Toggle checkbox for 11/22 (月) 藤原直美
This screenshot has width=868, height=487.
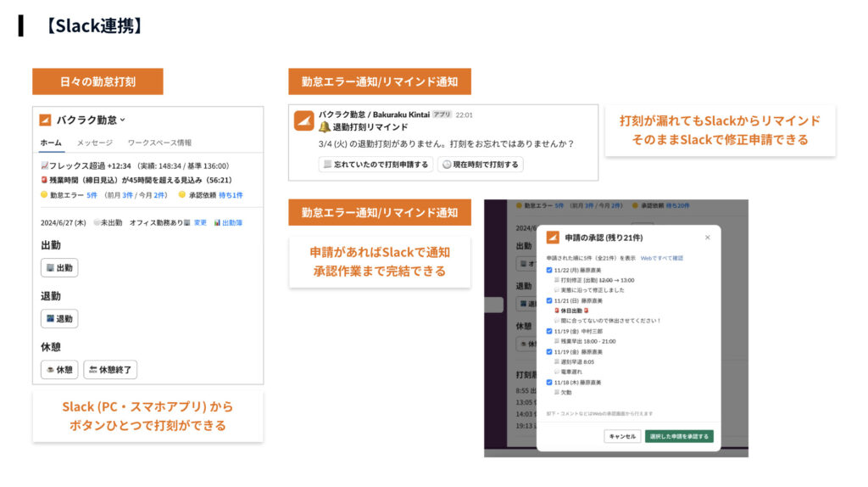pyautogui.click(x=549, y=270)
